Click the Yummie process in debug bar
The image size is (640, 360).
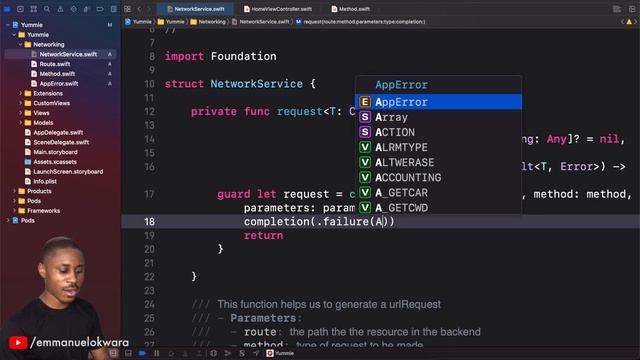(280, 353)
